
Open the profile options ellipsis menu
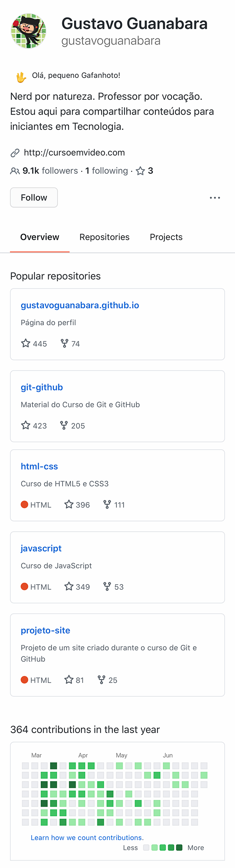click(x=215, y=198)
